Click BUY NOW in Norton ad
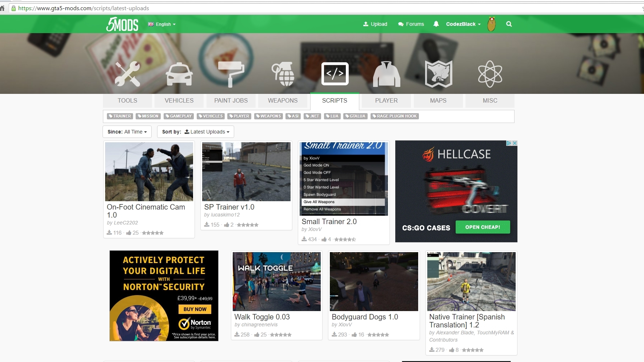The height and width of the screenshot is (362, 644). tap(195, 309)
